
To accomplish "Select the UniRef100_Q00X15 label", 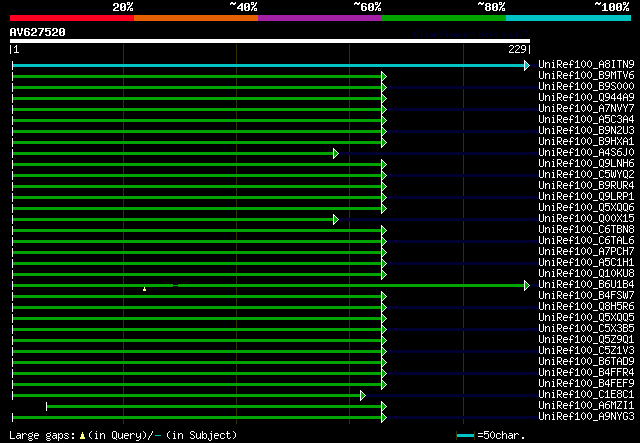I will coord(586,219).
